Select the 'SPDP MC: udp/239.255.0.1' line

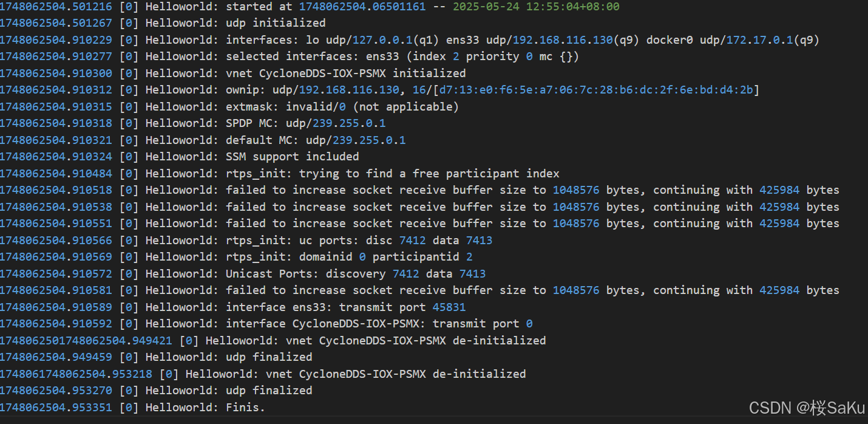(193, 123)
